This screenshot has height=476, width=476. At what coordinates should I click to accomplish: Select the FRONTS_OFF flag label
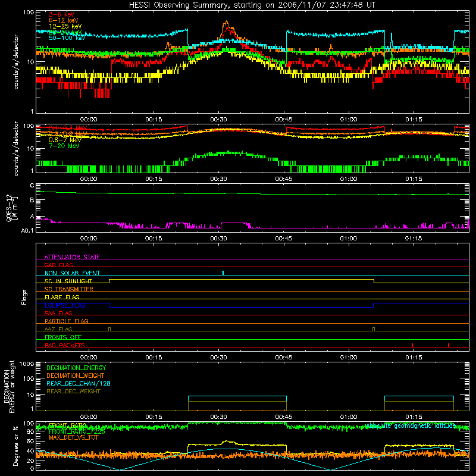point(63,337)
